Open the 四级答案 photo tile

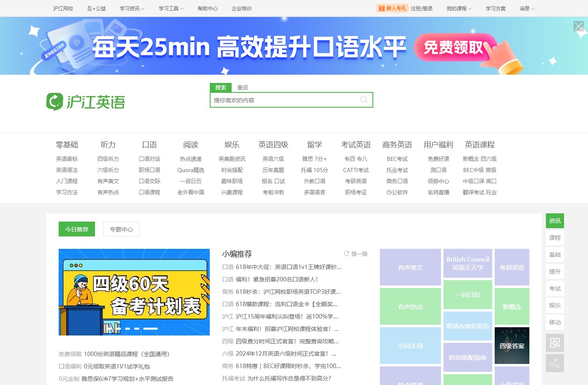[x=512, y=346]
